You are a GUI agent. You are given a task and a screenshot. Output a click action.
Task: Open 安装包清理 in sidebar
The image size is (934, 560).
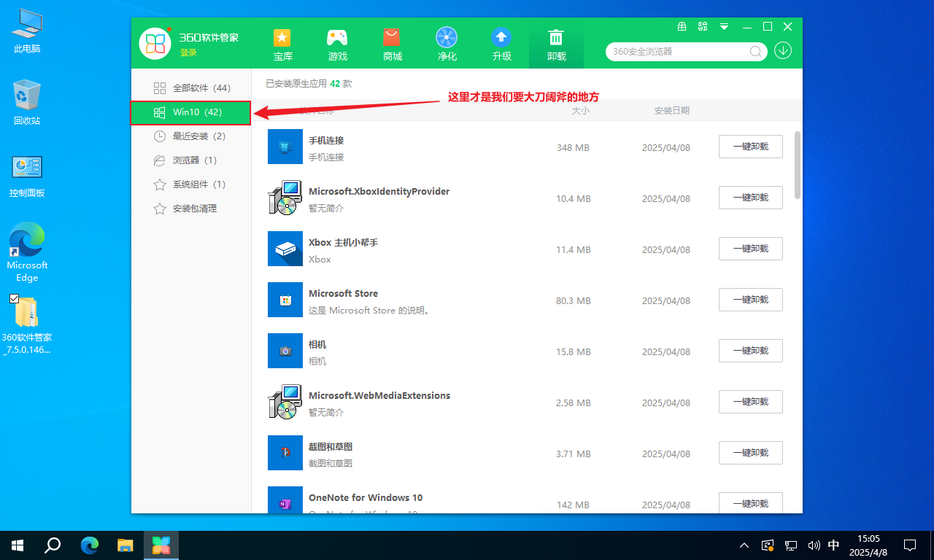point(191,209)
